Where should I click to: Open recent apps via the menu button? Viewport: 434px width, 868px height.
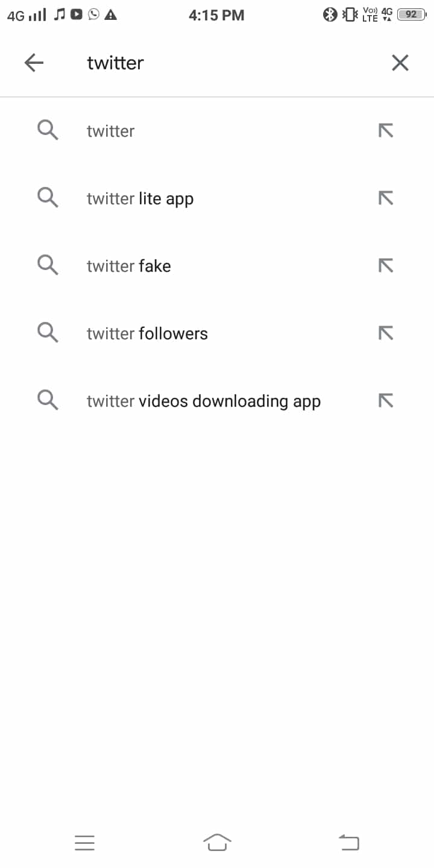pyautogui.click(x=84, y=842)
